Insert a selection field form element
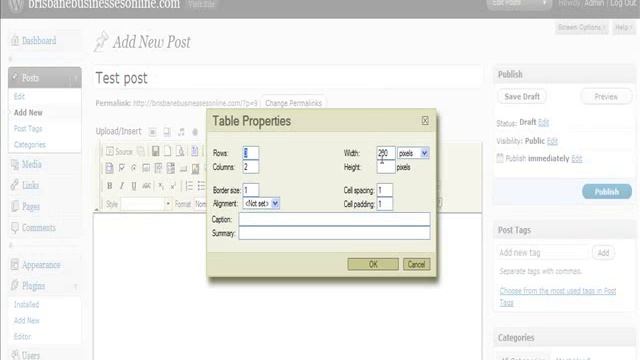 (x=171, y=168)
